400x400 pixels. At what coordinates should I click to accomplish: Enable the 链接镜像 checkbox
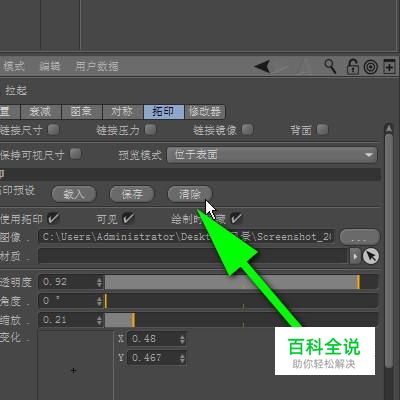(x=247, y=129)
